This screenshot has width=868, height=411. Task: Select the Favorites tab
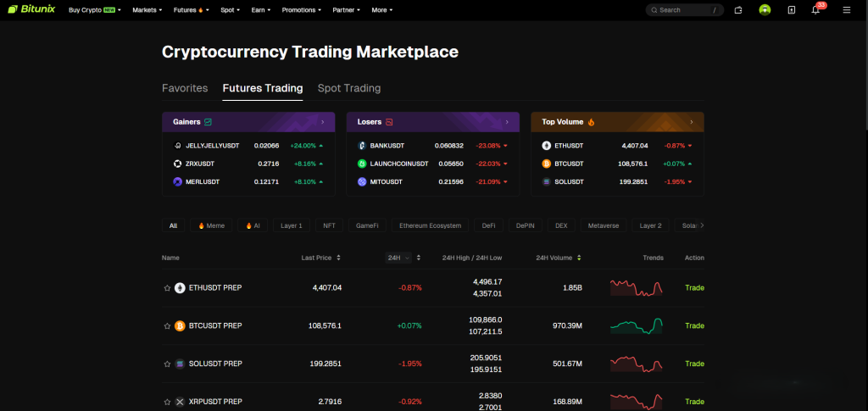(x=185, y=88)
